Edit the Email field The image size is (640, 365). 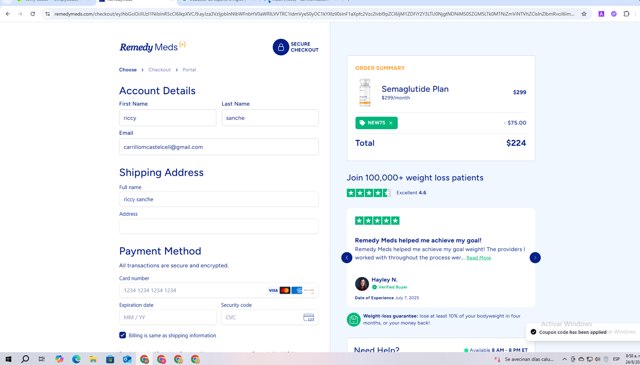(219, 147)
